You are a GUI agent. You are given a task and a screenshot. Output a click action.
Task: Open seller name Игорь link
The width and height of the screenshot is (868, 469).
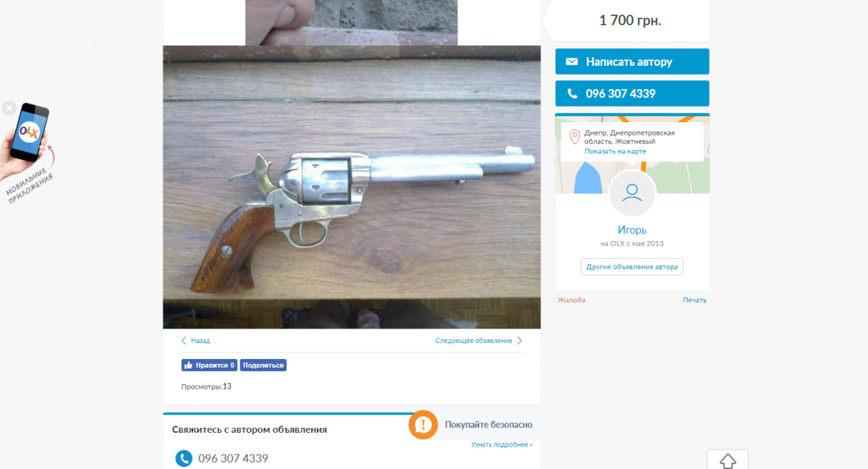[632, 230]
